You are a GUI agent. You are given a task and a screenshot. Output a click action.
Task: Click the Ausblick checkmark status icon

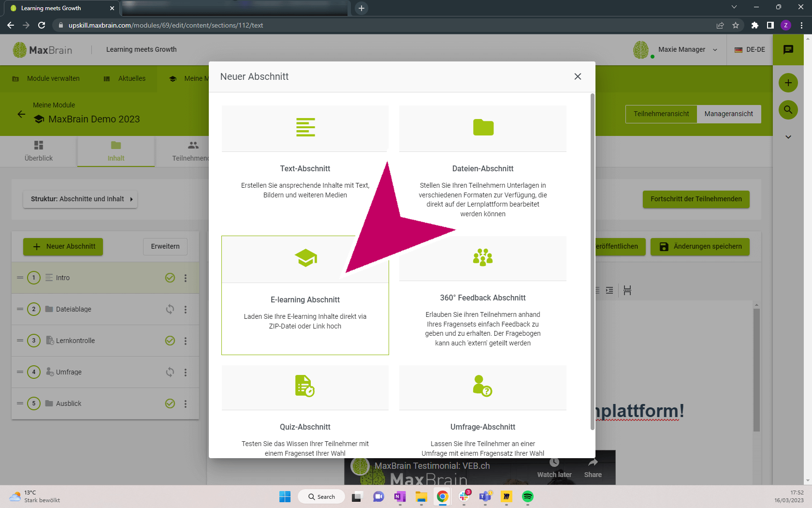170,403
